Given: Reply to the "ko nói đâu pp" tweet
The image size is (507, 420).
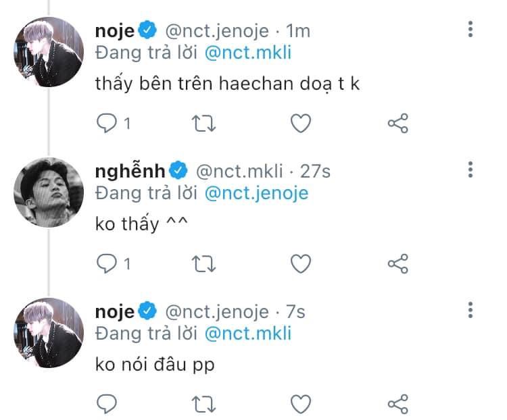Looking at the screenshot, I should pyautogui.click(x=107, y=403).
